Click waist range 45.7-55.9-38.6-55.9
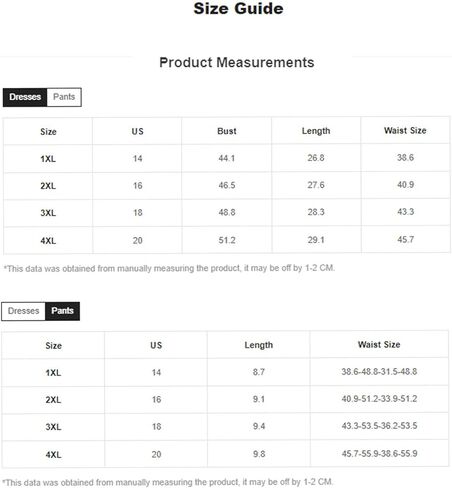This screenshot has width=452, height=488. (x=379, y=453)
